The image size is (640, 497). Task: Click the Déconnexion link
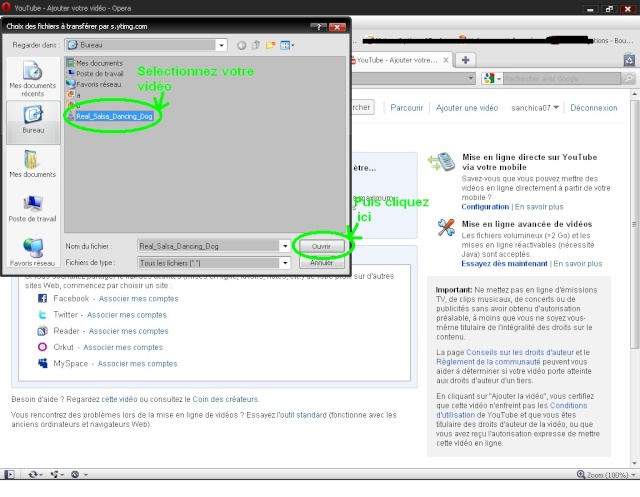point(593,108)
